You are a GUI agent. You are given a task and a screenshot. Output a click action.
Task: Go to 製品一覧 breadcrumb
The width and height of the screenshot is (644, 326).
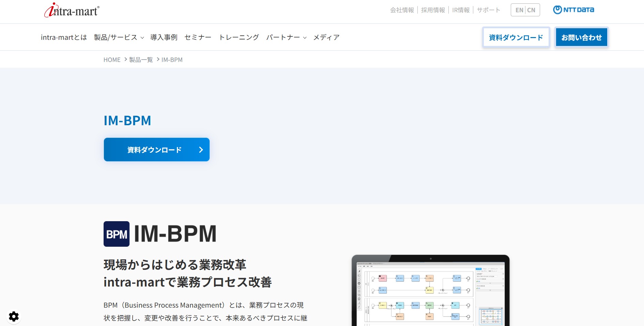tap(141, 60)
